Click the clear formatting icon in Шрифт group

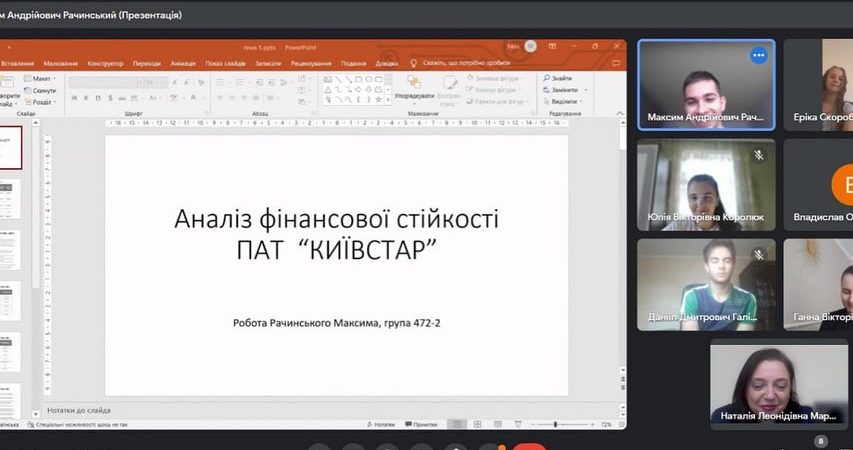coord(201,83)
